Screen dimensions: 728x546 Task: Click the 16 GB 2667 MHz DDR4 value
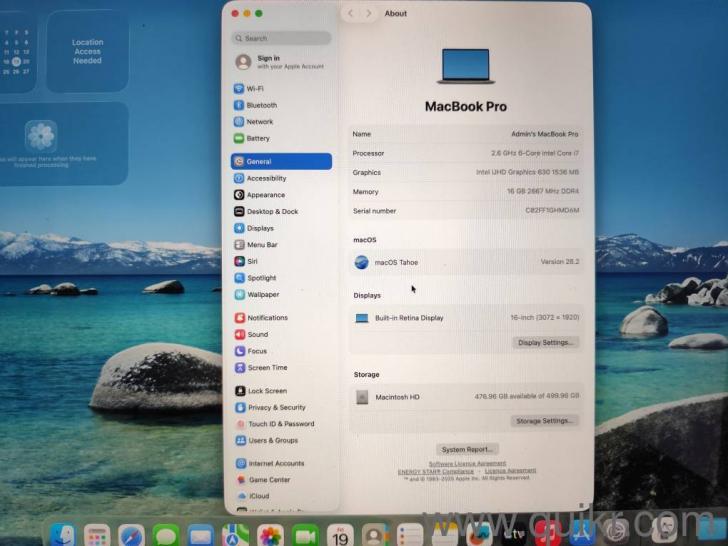point(543,191)
